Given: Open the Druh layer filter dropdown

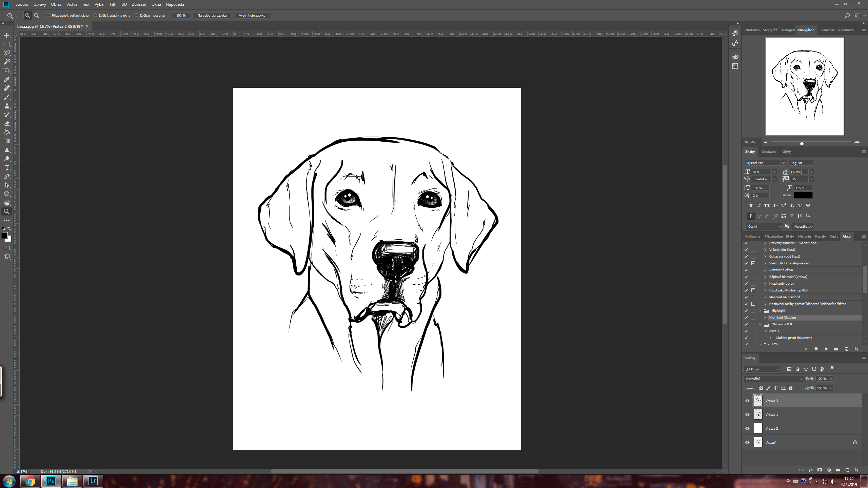Looking at the screenshot, I should pos(762,369).
